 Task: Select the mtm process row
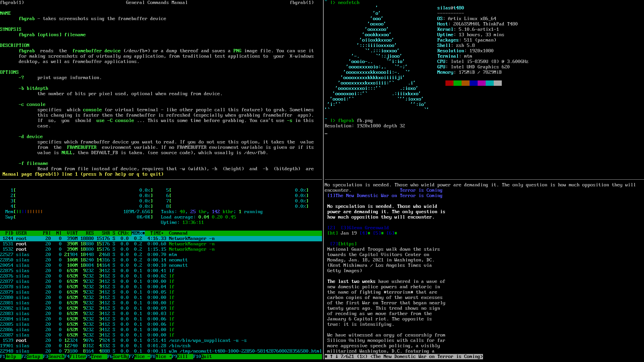[173, 254]
